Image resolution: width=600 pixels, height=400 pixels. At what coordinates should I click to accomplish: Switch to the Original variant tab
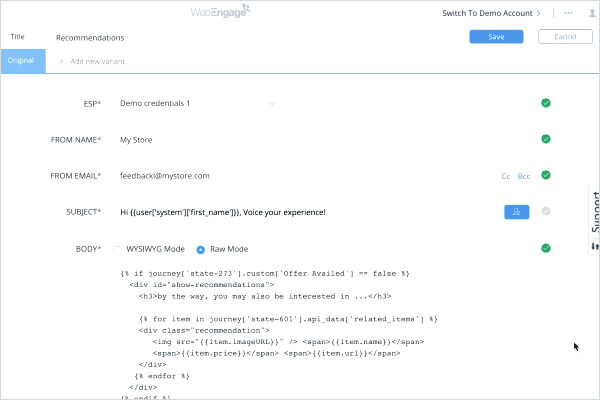(22, 60)
